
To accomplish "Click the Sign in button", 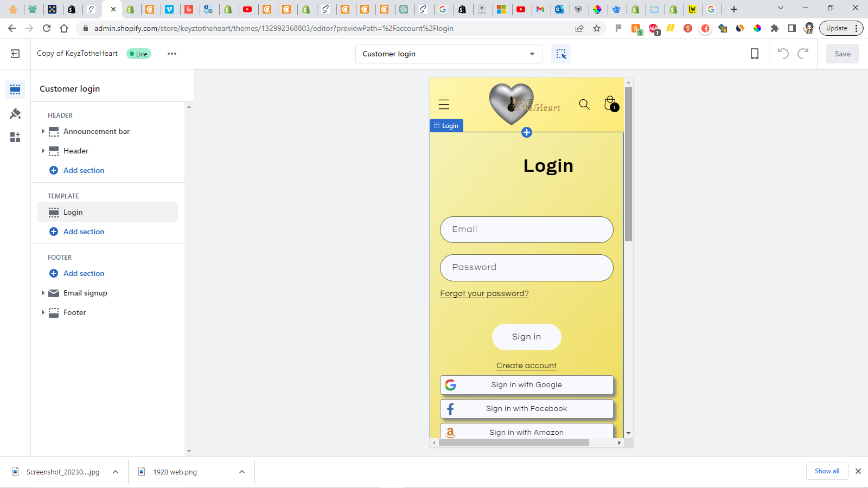I will [x=526, y=337].
